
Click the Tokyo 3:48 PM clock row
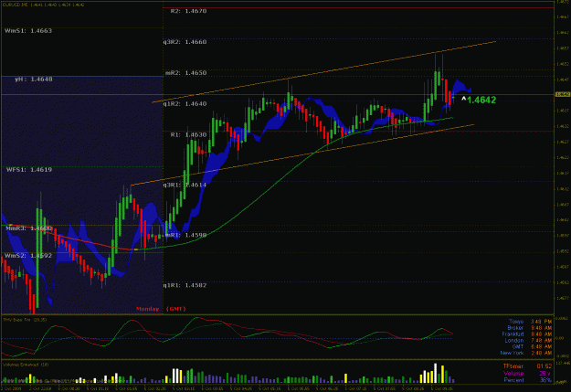pyautogui.click(x=530, y=322)
